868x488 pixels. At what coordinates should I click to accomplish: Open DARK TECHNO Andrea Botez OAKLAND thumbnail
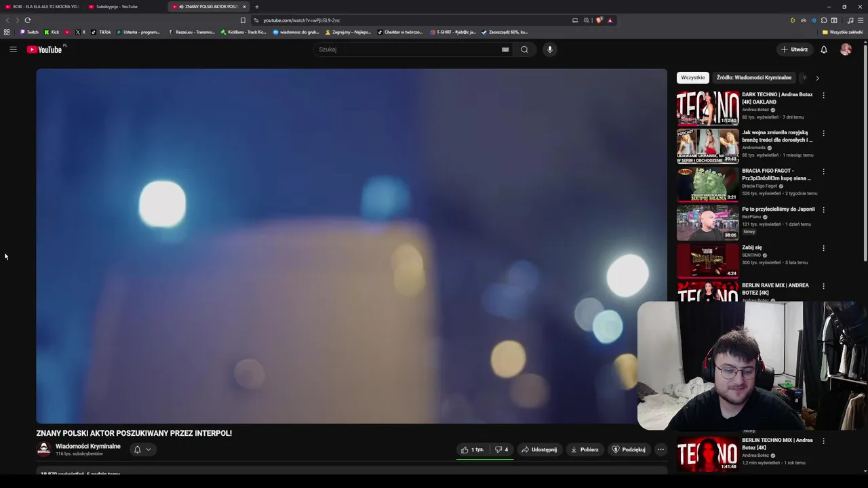point(707,108)
